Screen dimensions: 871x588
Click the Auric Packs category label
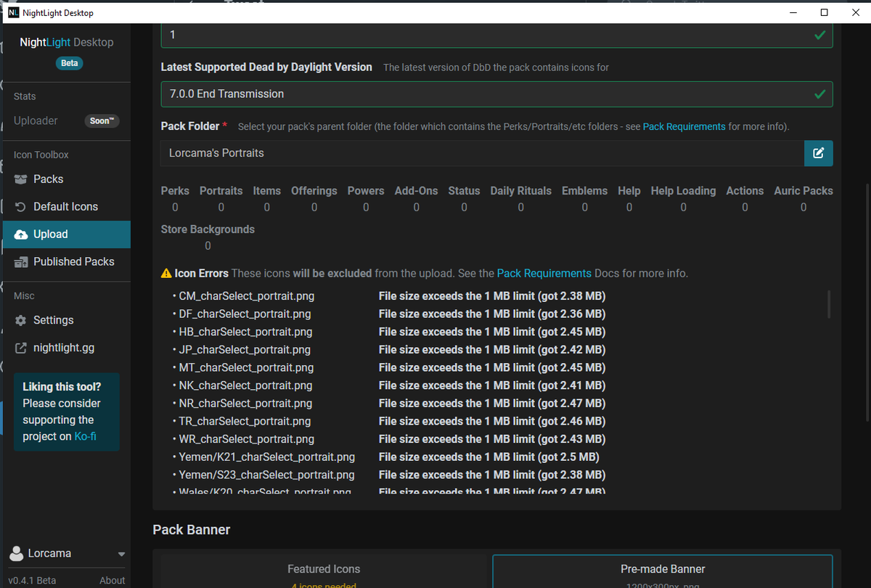pos(803,191)
